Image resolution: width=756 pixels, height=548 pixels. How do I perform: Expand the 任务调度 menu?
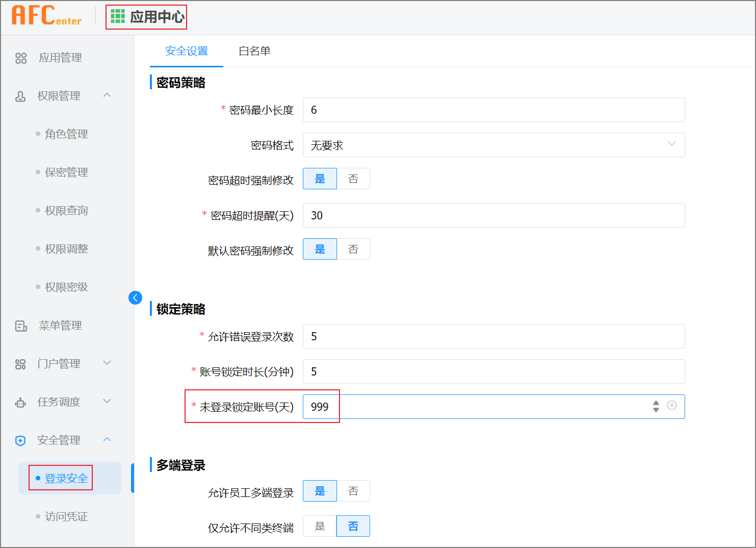tap(107, 402)
